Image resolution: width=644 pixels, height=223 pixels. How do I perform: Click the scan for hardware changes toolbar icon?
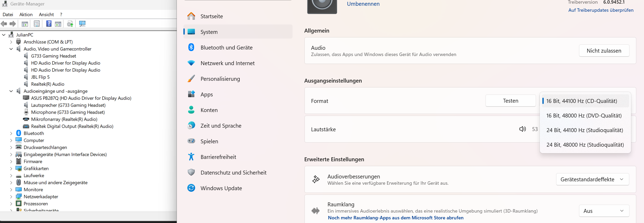[82, 24]
